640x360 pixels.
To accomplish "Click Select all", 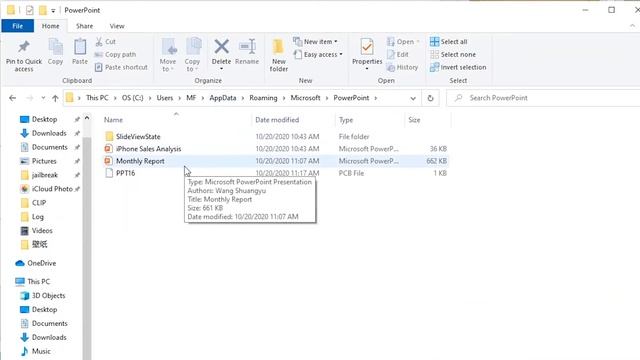I will pos(449,42).
